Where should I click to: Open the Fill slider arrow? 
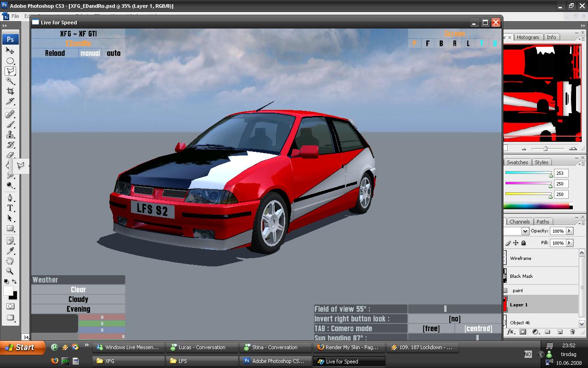[x=569, y=243]
